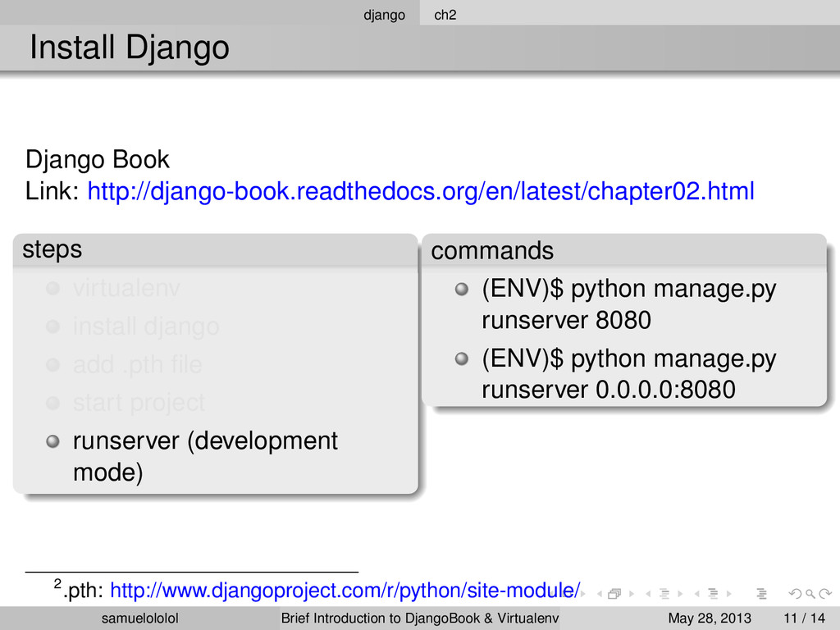Click the steps block header

(216, 249)
